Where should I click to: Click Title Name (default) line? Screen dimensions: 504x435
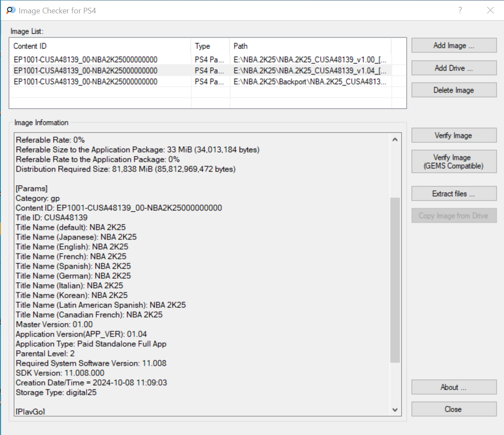pos(71,227)
